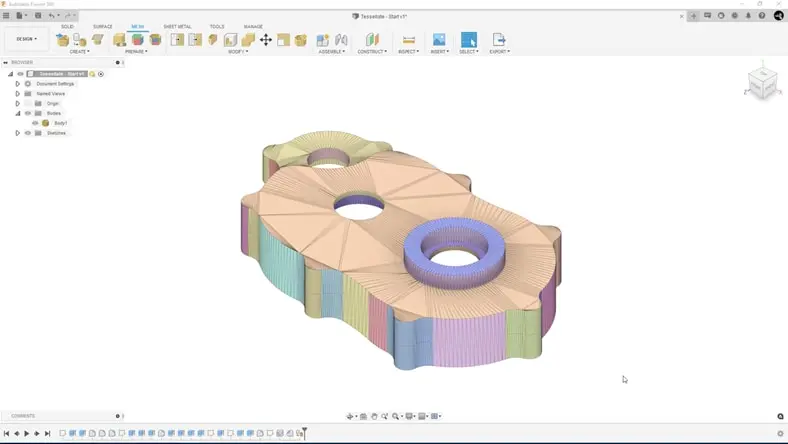Open notifications bell icon
The height and width of the screenshot is (444, 788).
748,16
